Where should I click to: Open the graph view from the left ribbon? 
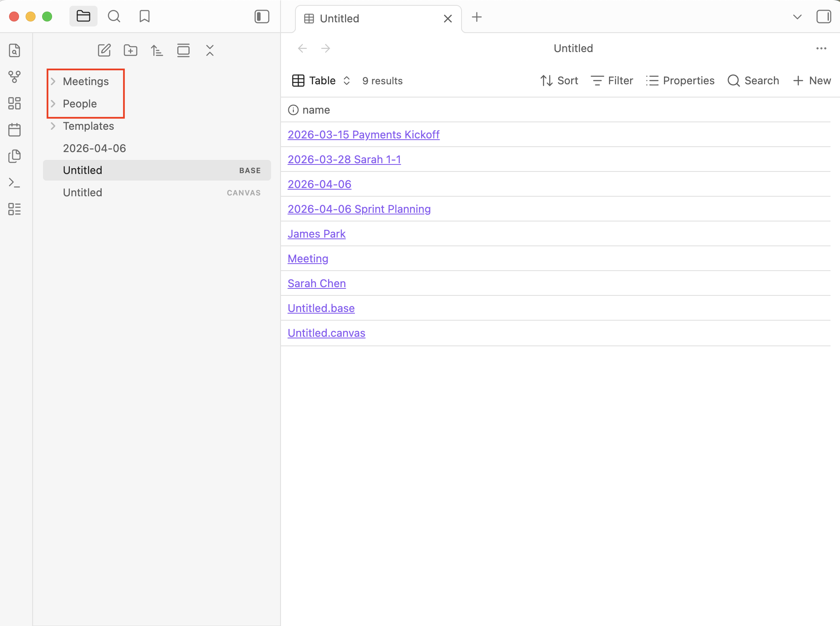[x=15, y=76]
